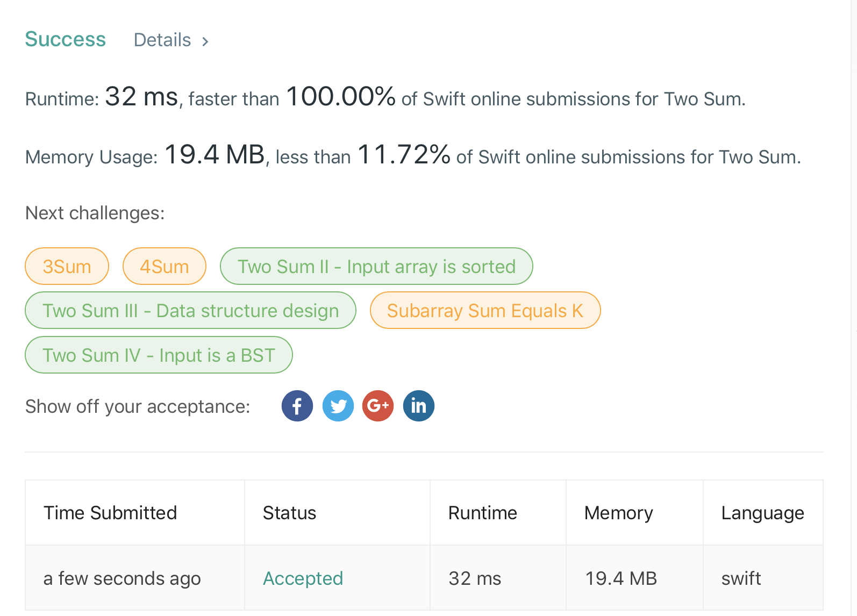Click the Time Submitted column header
This screenshot has height=616, width=857.
[x=110, y=513]
